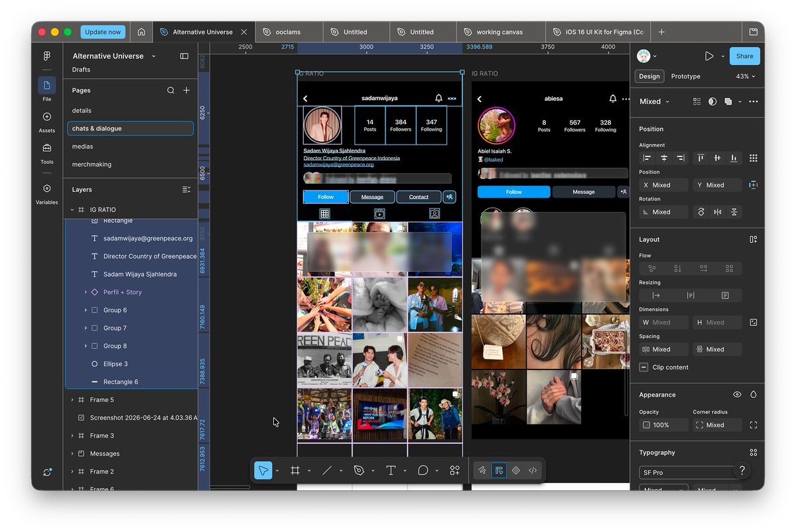Toggle collapse all layers icon
This screenshot has width=796, height=532.
186,190
